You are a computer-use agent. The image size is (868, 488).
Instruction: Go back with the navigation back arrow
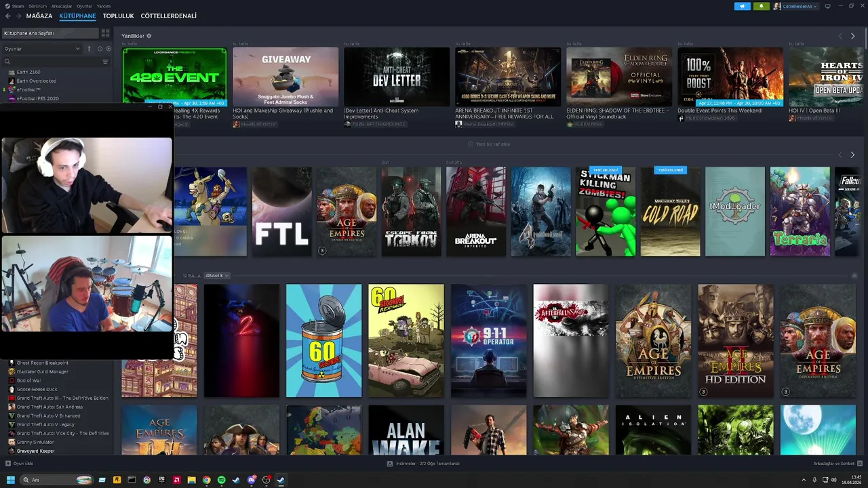point(7,16)
